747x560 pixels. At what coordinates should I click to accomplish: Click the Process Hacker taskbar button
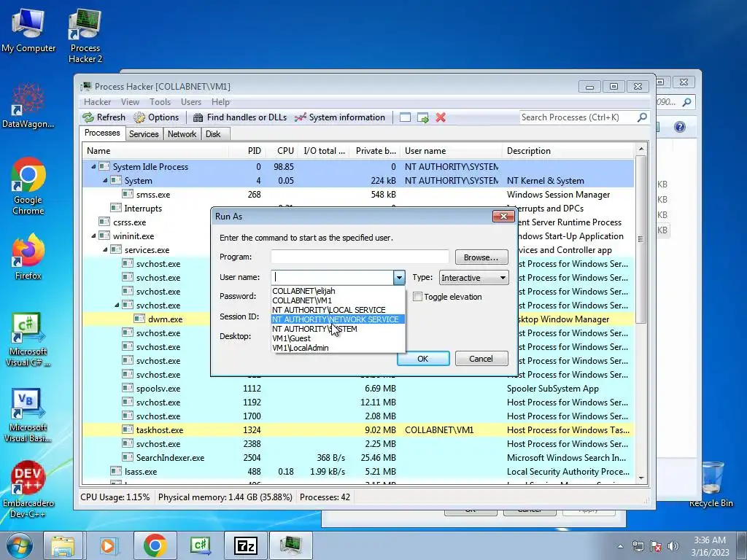click(290, 545)
